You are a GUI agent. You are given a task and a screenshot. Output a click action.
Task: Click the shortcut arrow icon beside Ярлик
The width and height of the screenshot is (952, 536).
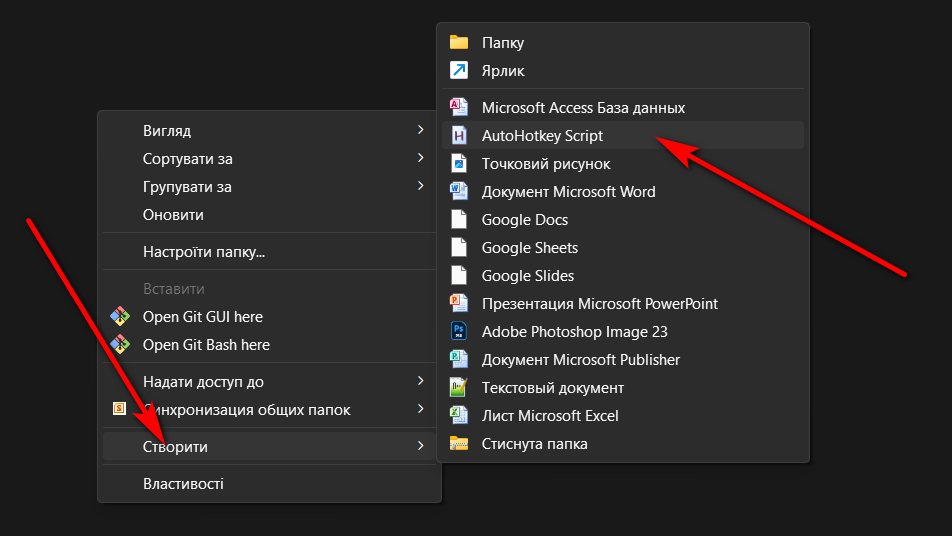[x=459, y=70]
